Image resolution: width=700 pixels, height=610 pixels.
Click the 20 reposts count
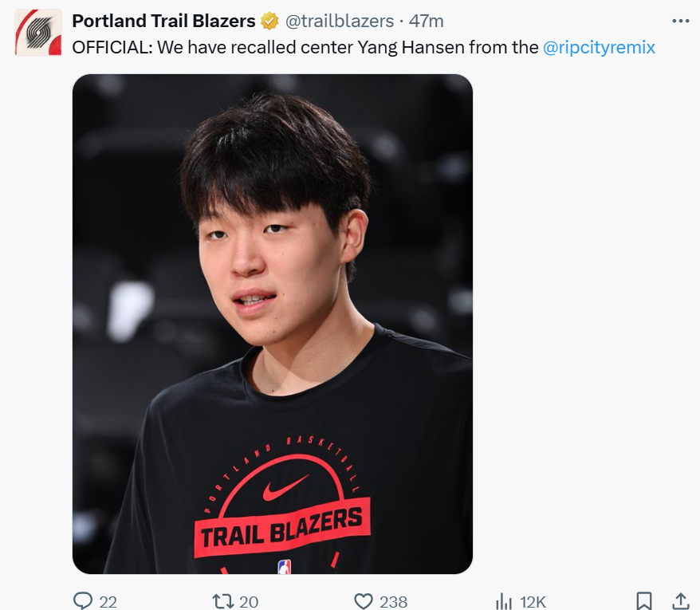[249, 601]
